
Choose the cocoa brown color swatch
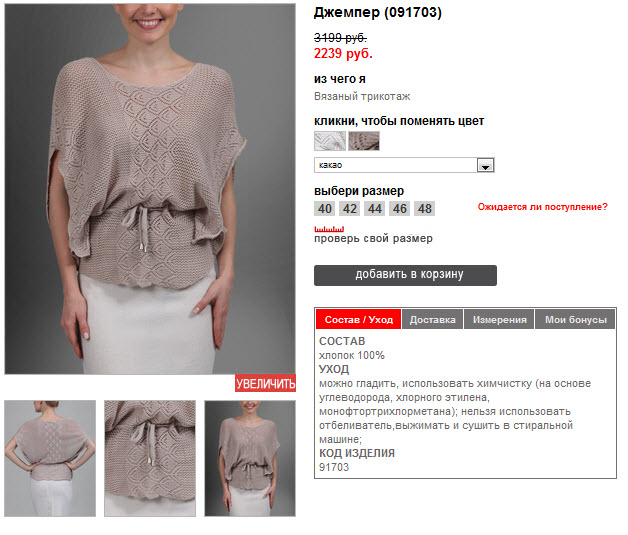point(364,141)
